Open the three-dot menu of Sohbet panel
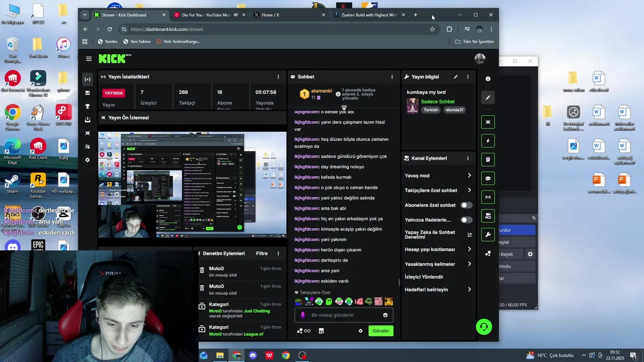Image resolution: width=644 pixels, height=362 pixels. click(x=392, y=77)
